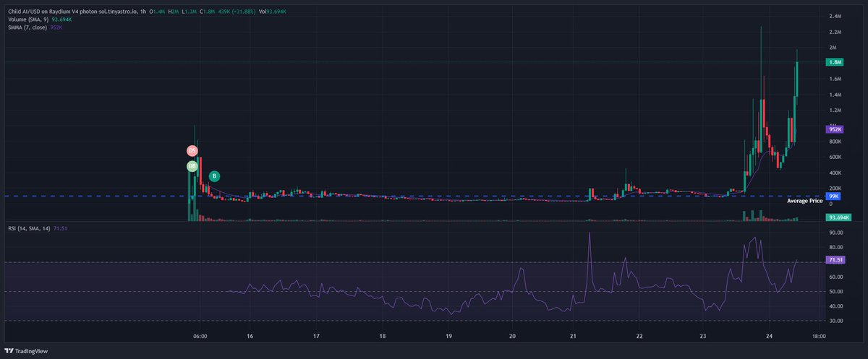Click the 600K price axis tick
This screenshot has width=868, height=359.
837,157
